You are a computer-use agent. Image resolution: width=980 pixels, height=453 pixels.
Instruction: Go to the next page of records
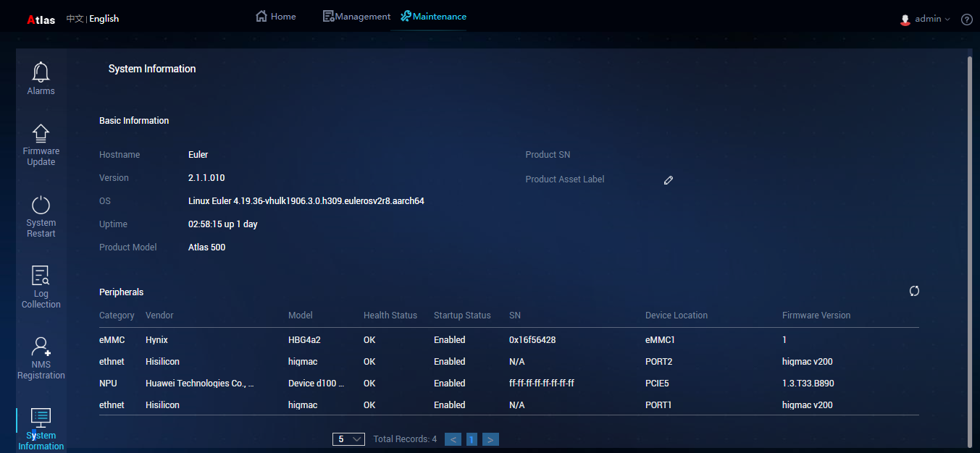(490, 439)
